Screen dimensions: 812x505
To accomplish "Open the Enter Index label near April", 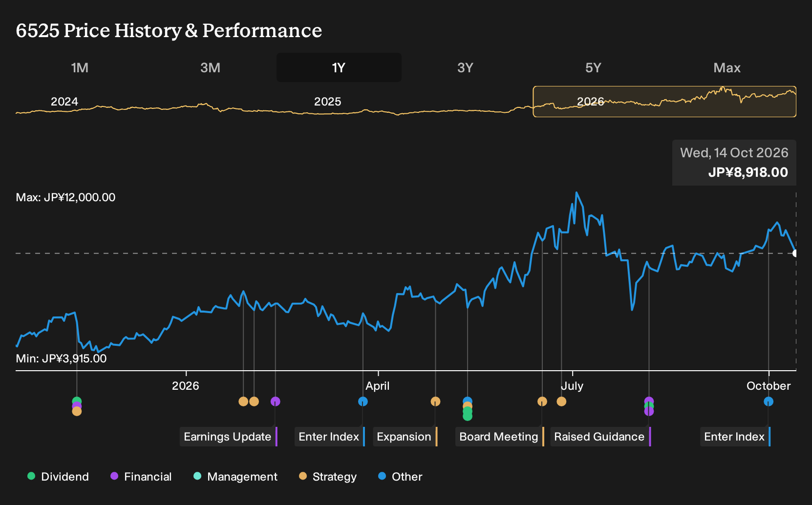I will [x=330, y=437].
